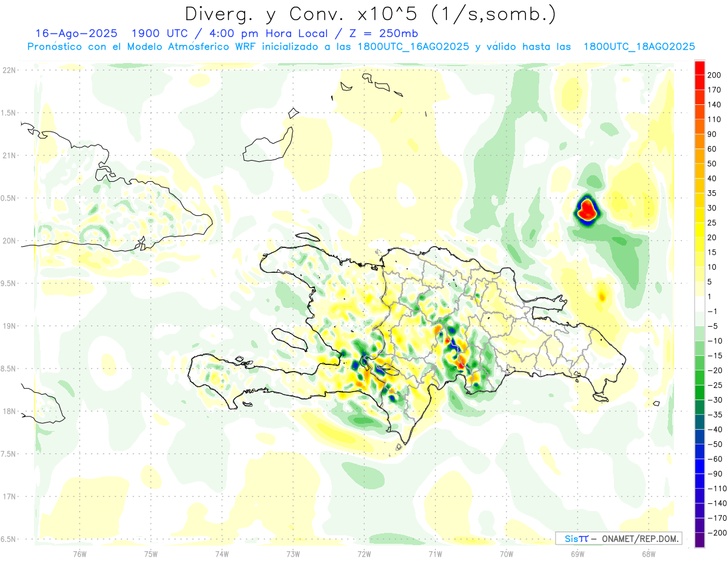Click the blue swatch between -60 and -90
Viewport: 728px width, 562px height.
pos(699,467)
